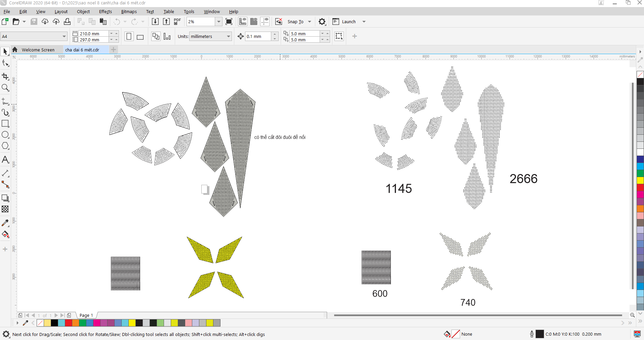Screen dimensions: 644x340
Task: Select the Text tool
Action: [x=5, y=160]
